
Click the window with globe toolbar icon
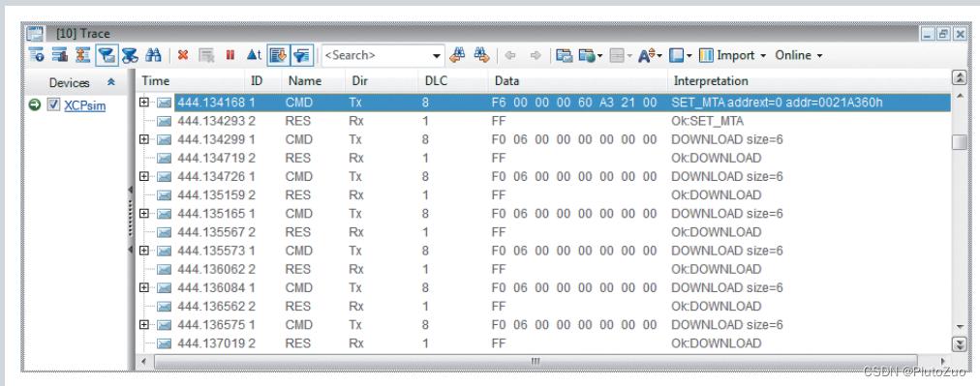coord(587,55)
